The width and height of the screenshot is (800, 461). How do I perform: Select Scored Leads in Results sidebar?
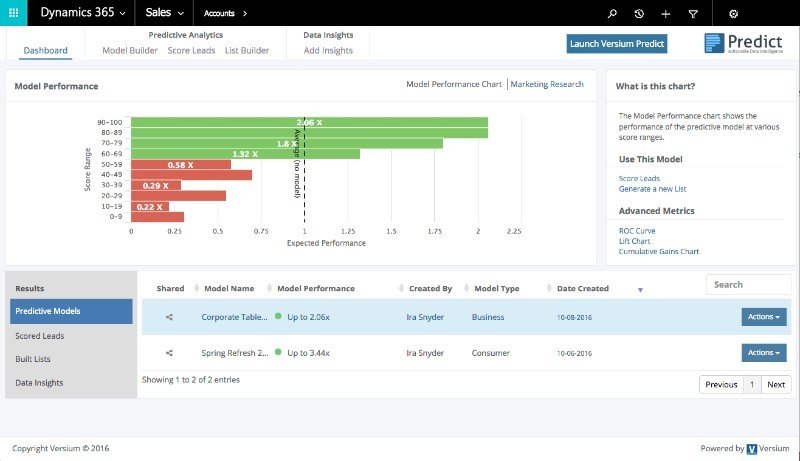pyautogui.click(x=40, y=336)
